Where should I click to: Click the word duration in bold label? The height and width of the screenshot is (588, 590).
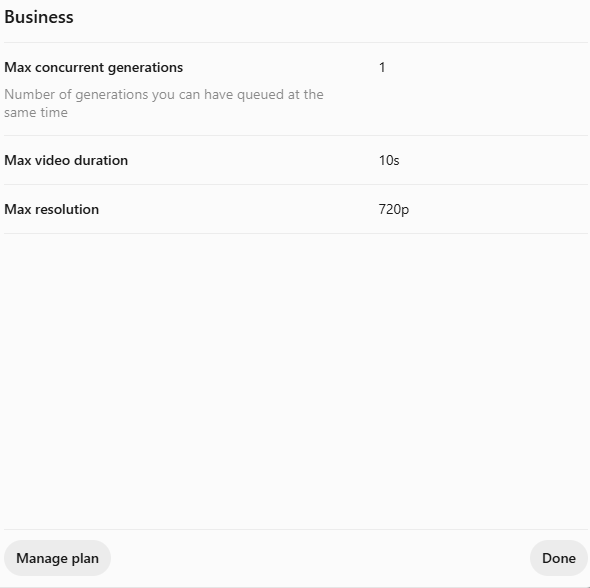(x=101, y=160)
